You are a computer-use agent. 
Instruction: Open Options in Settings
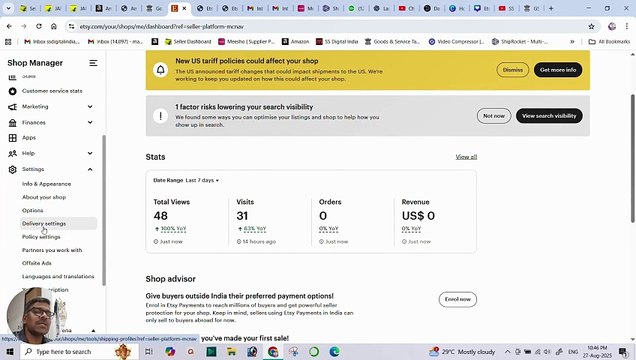point(32,211)
